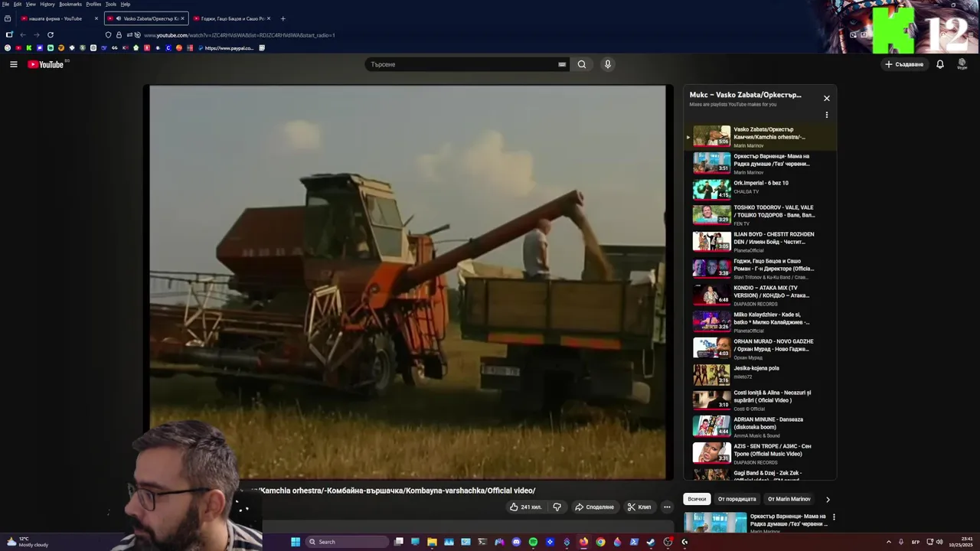Switch to the Годжи, Гацо Бацов tab
The image size is (980, 551).
[232, 18]
